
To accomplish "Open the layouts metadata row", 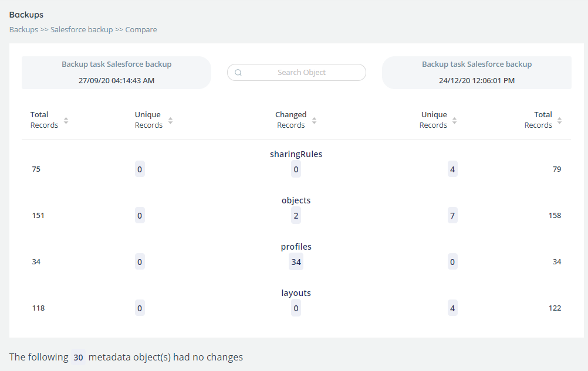I will (296, 302).
